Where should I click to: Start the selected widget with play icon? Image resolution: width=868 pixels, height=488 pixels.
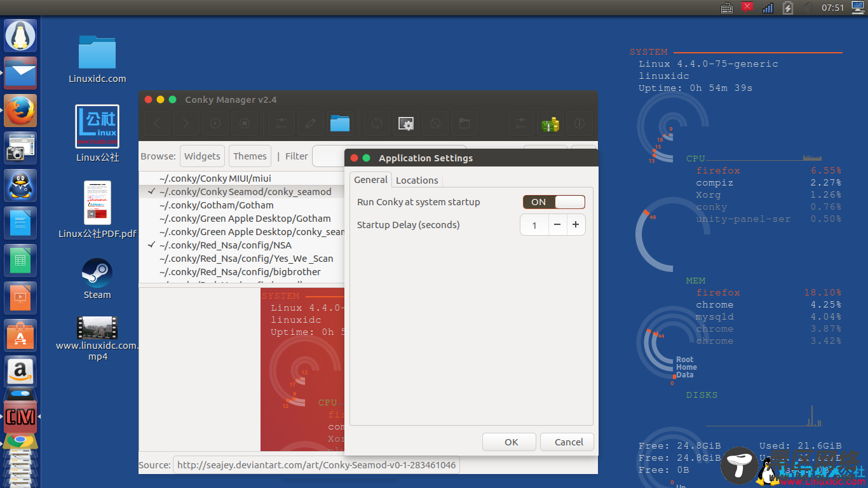(215, 123)
